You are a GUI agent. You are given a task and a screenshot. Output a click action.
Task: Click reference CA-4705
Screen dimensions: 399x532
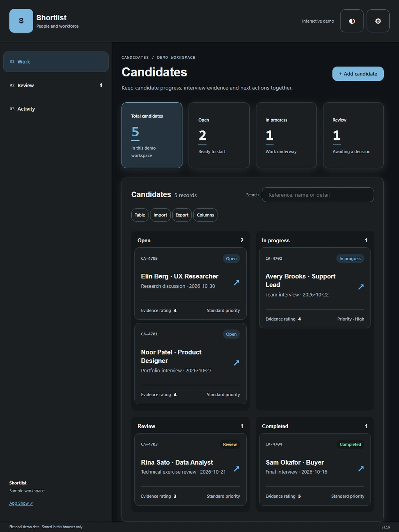[x=149, y=258]
